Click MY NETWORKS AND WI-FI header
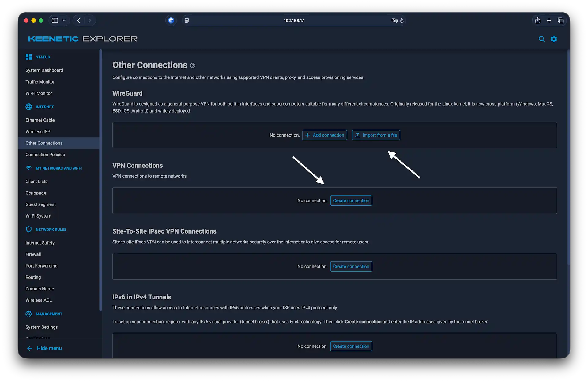Screen dimensions: 588x382 59,168
